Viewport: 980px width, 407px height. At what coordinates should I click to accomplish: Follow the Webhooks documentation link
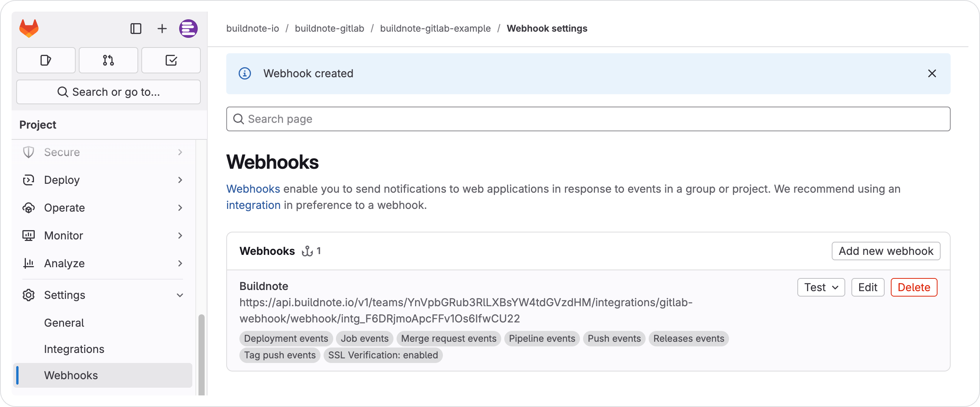click(x=253, y=189)
